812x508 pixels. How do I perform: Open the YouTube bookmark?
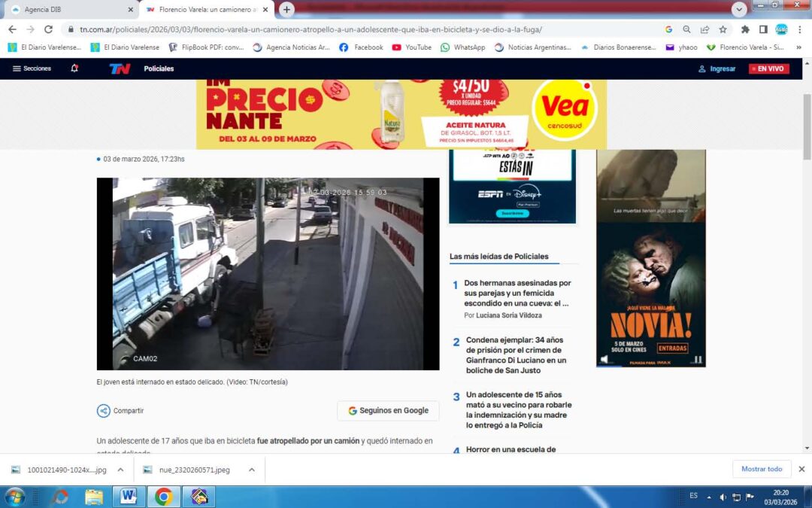412,47
